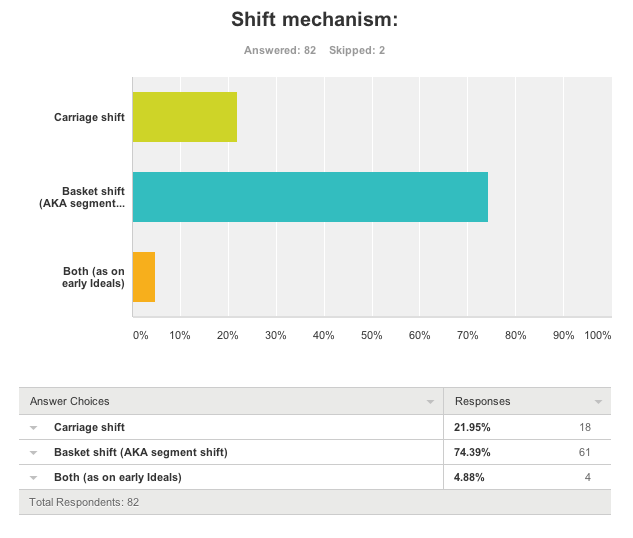
Task: Expand the Carriage shift row arrow
Action: click(x=33, y=428)
